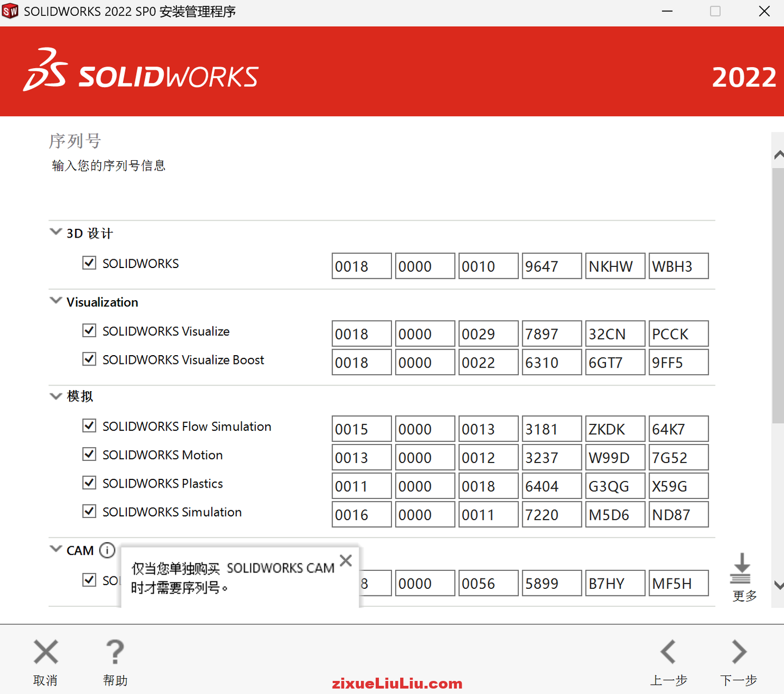Screen dimensions: 784x694
Task: Dismiss the CAM tooltip with its close X
Action: (346, 560)
